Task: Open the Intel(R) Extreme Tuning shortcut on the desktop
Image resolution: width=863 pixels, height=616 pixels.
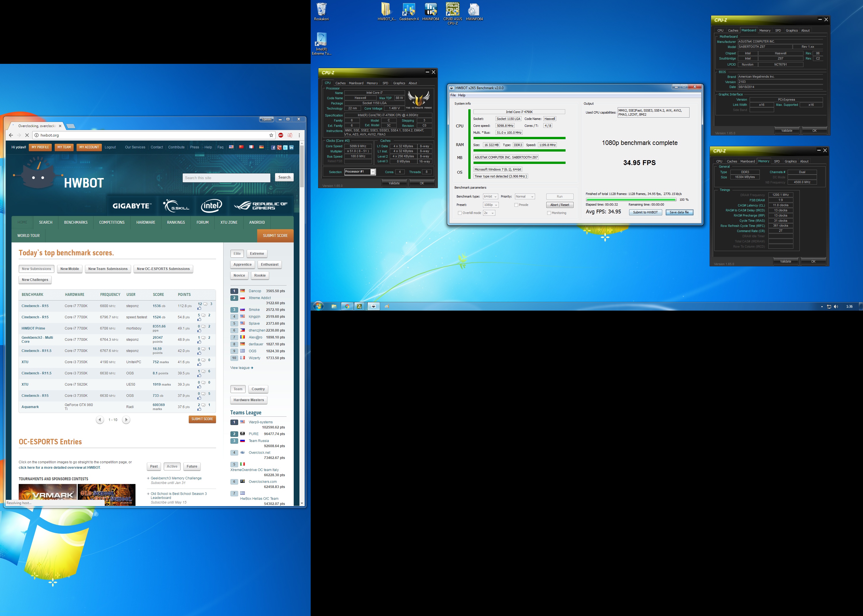Action: (321, 44)
